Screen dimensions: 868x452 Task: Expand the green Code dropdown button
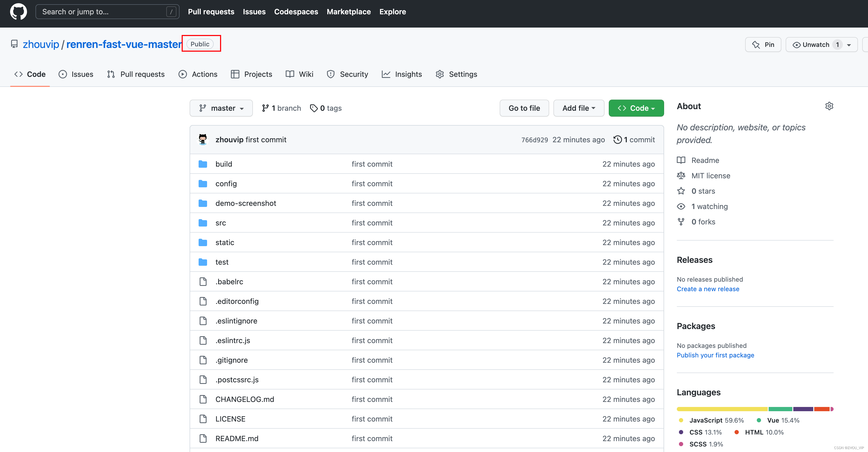(636, 108)
